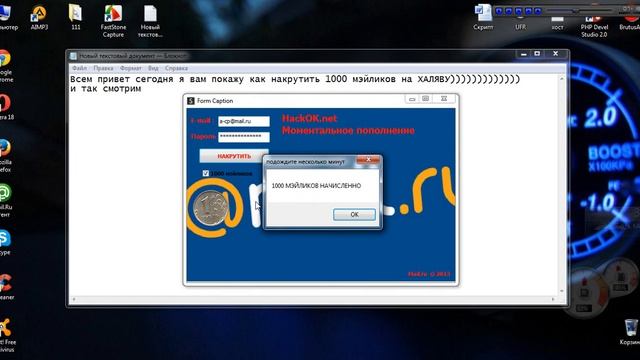Click the Пароль password field

click(244, 137)
